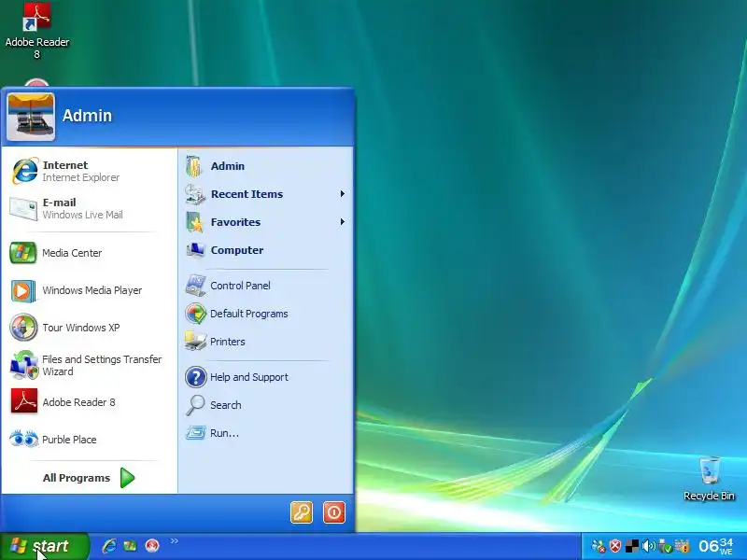
Task: Expand All Programs list
Action: click(x=89, y=478)
